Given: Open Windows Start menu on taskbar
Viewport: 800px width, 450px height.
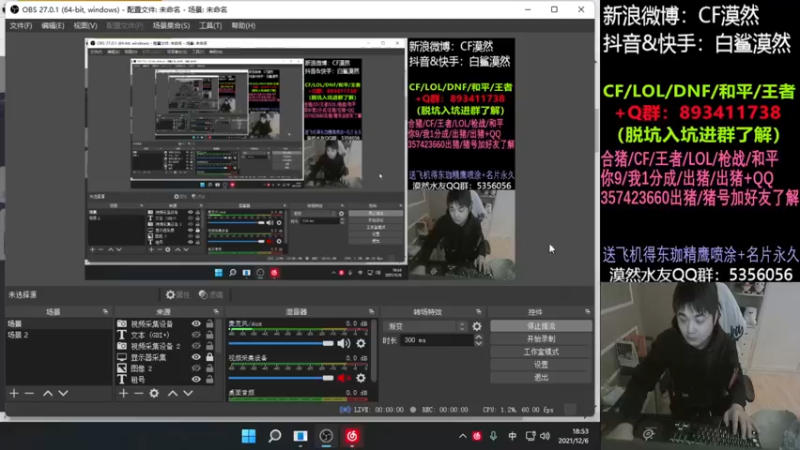Looking at the screenshot, I should point(248,436).
